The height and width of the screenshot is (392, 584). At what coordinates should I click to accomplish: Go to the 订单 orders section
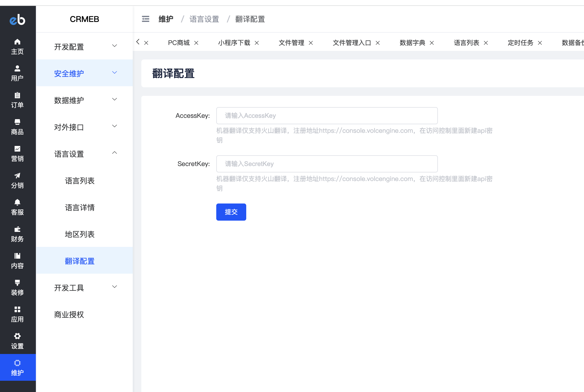tap(17, 100)
